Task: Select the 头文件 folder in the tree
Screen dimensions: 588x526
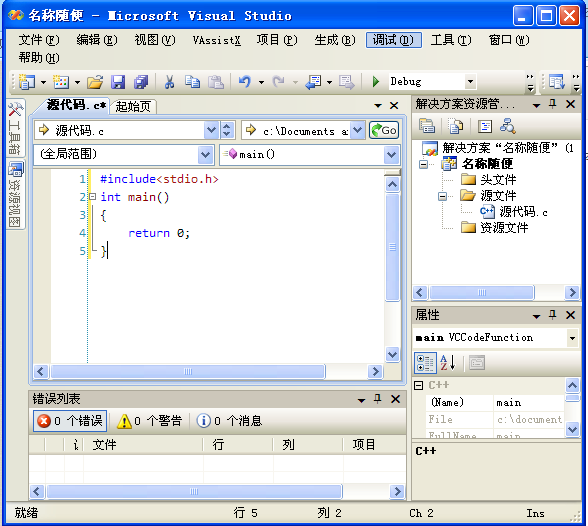Action: click(498, 180)
